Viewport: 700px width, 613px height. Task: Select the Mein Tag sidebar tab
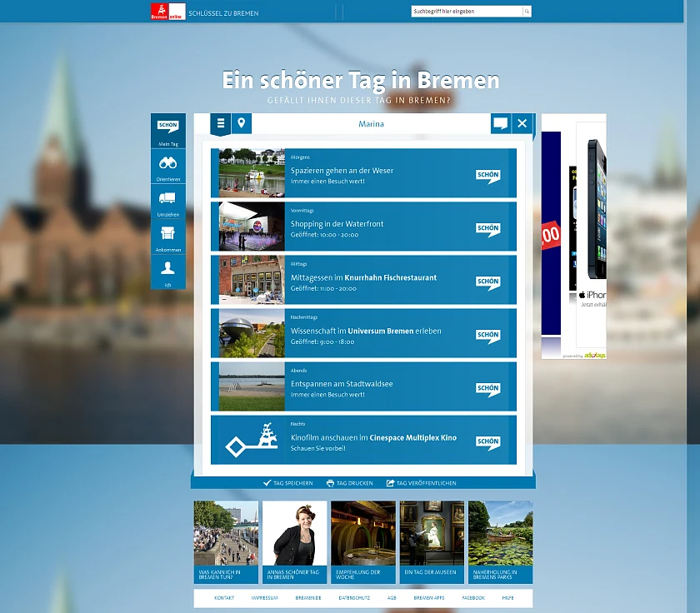(x=167, y=131)
